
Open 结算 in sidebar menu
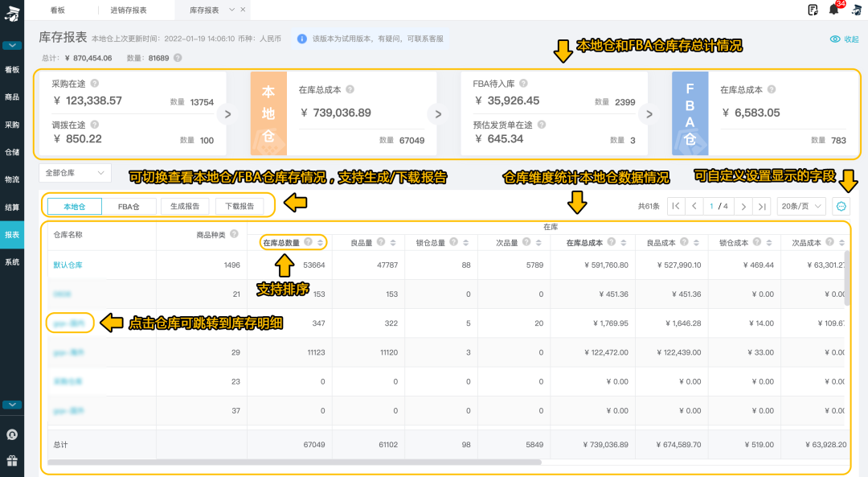(x=12, y=208)
